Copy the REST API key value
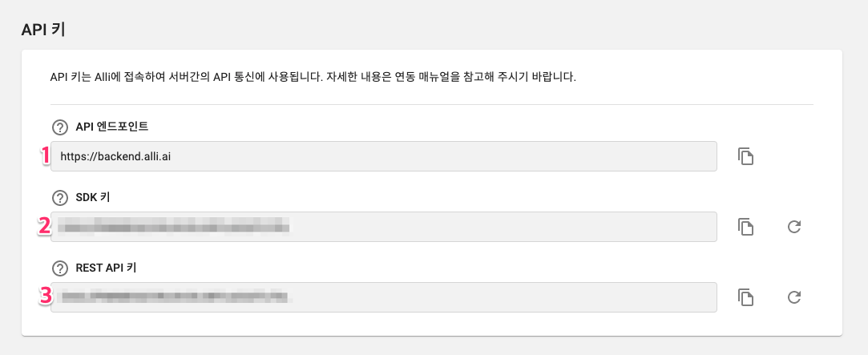This screenshot has height=355, width=868. 745,297
